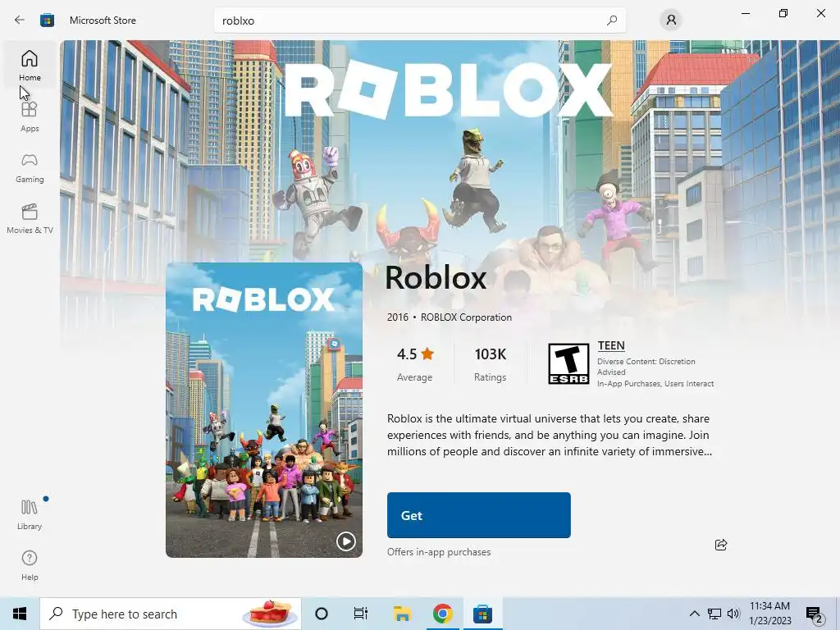Open the Movies & TV section
This screenshot has width=840, height=630.
click(x=30, y=218)
